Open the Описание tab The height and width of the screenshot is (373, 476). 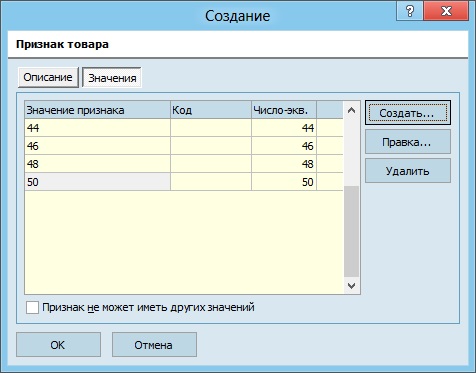click(48, 77)
